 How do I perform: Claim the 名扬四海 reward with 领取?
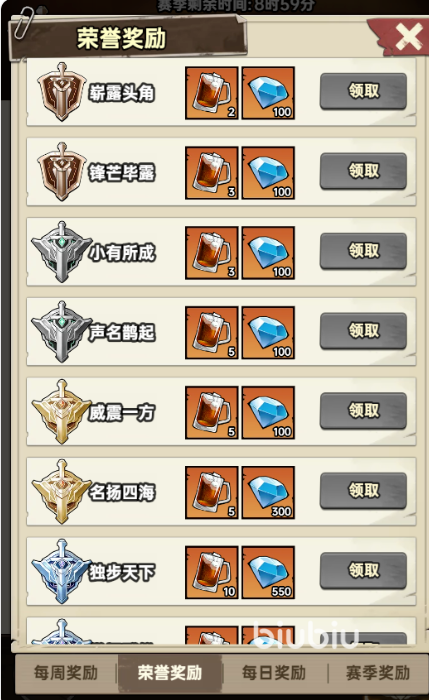point(363,491)
